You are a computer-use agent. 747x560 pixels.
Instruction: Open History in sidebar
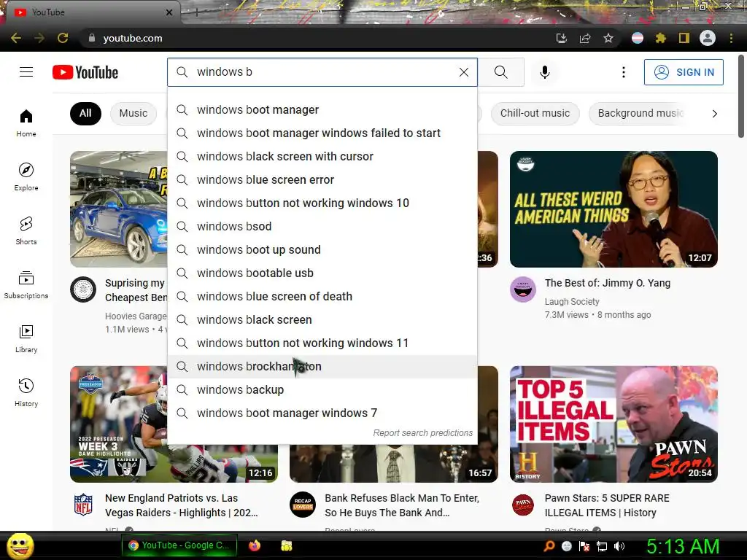coord(26,392)
